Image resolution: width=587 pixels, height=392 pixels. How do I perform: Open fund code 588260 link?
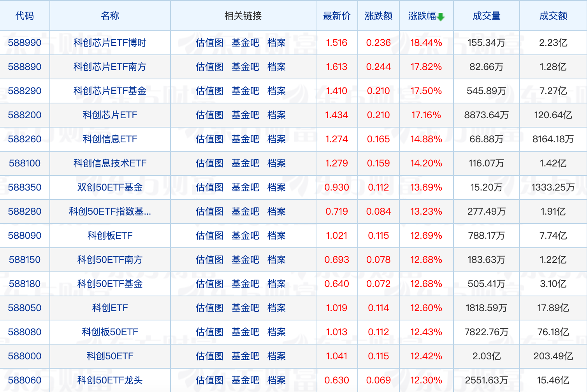pos(25,139)
